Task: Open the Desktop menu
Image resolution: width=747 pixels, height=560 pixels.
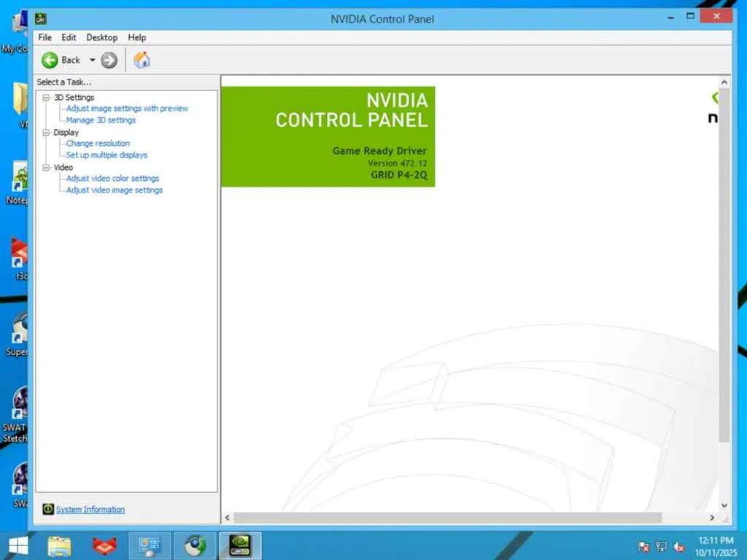Action: [102, 38]
